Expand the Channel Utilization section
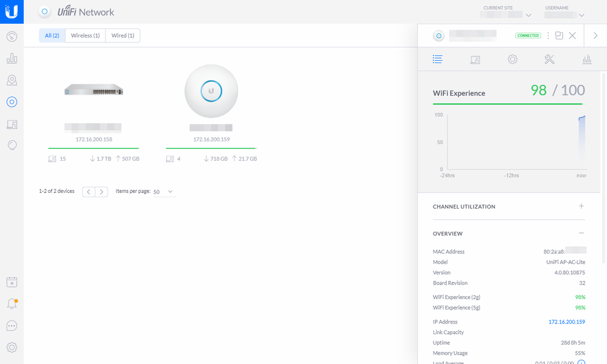Viewport: 607px width, 364px height. 582,206
